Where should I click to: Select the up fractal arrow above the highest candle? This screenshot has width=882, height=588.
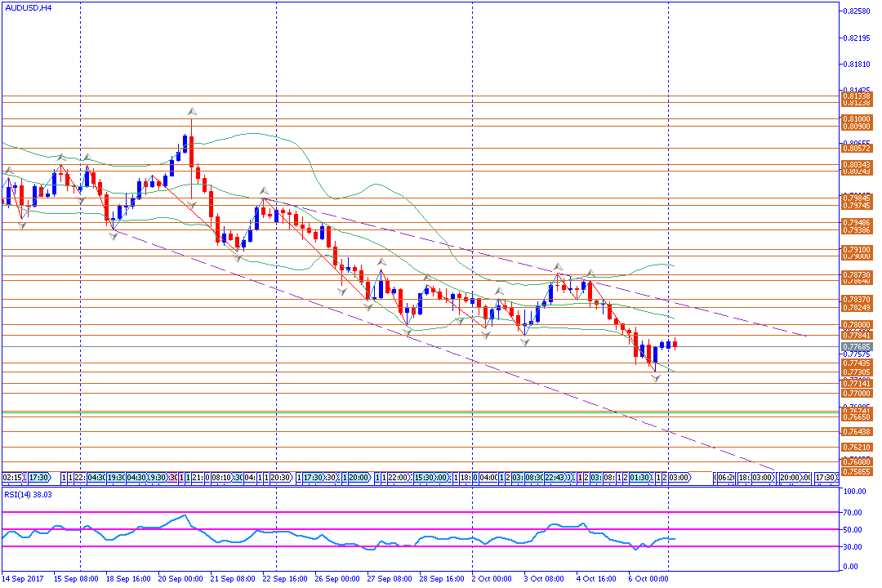[192, 111]
